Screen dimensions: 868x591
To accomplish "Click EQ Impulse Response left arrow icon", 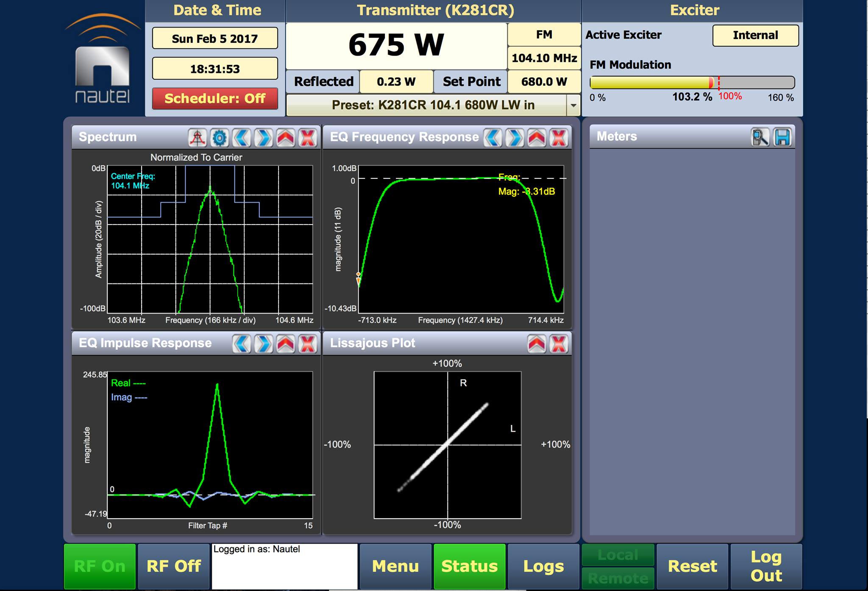I will [x=242, y=344].
